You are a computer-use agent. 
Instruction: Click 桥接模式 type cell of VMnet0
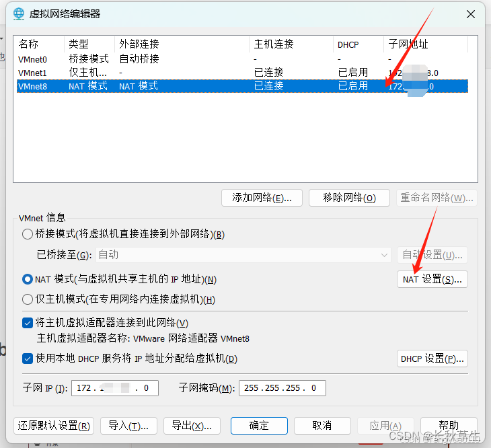pos(89,59)
